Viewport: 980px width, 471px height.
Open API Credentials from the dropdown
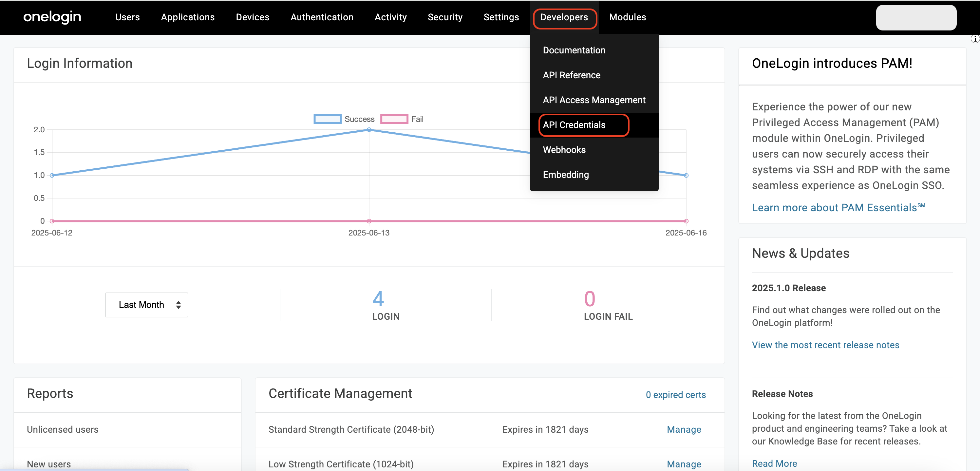point(594,125)
